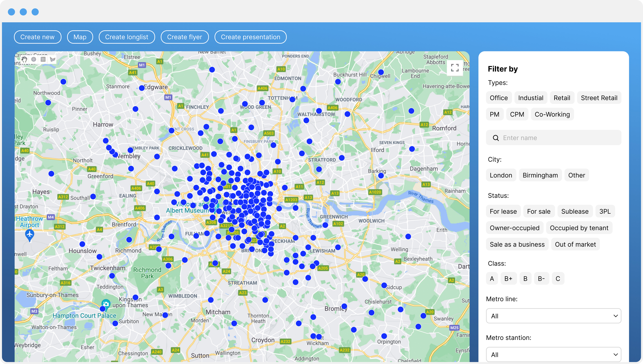Viewport: 643px width, 364px height.
Task: Toggle the For lease status filter
Action: coord(503,211)
